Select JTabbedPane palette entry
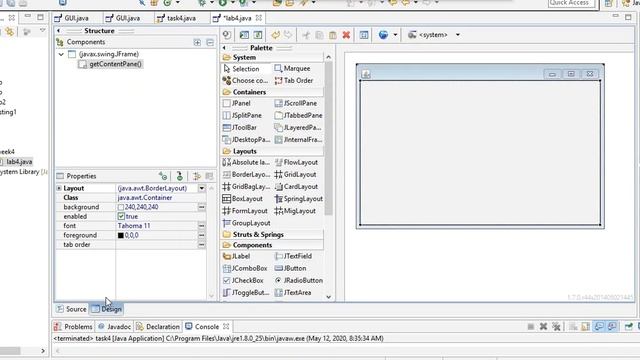640x360 pixels. (x=298, y=116)
